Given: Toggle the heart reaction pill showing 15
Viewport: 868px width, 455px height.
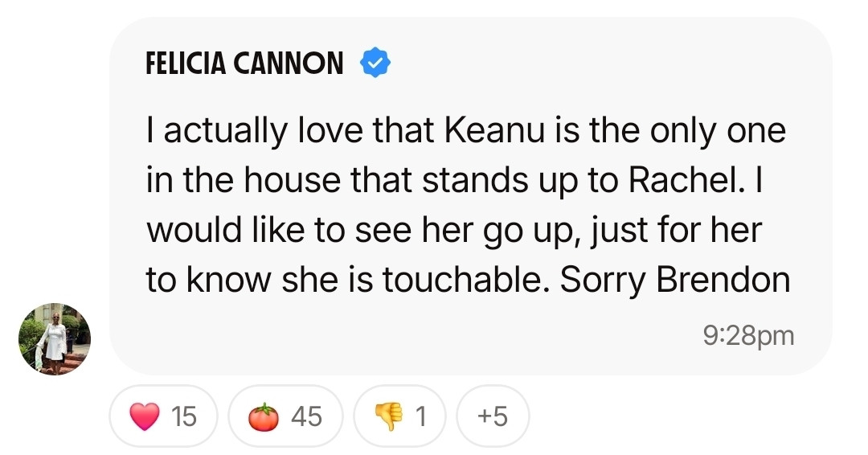Looking at the screenshot, I should click(x=163, y=416).
